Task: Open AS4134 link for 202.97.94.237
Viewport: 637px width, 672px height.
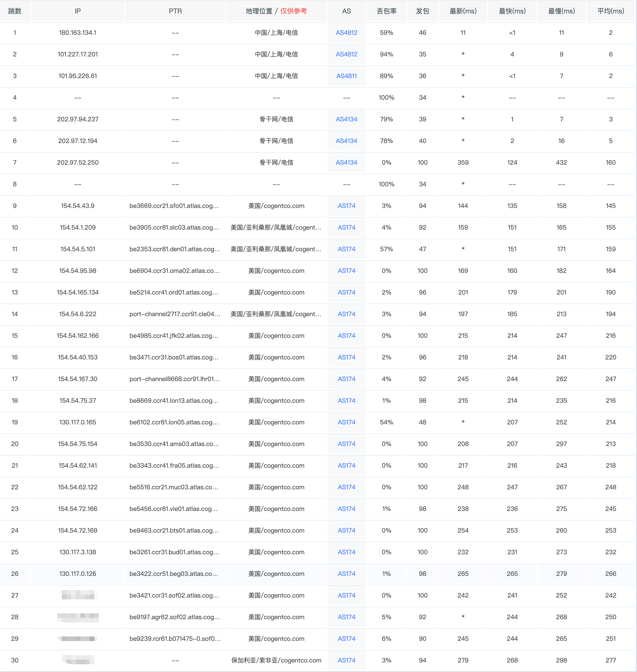Action: pyautogui.click(x=346, y=119)
